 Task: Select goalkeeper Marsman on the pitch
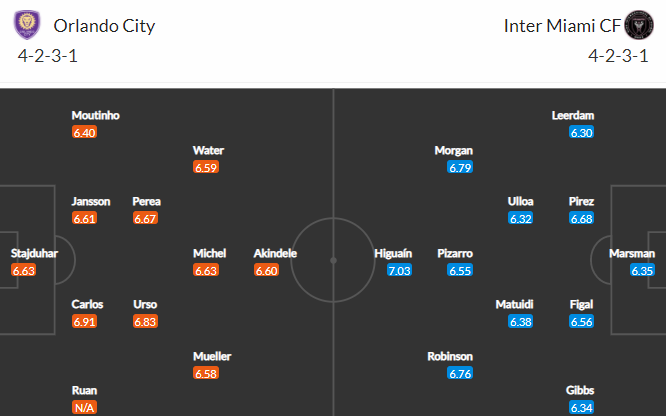[632, 253]
